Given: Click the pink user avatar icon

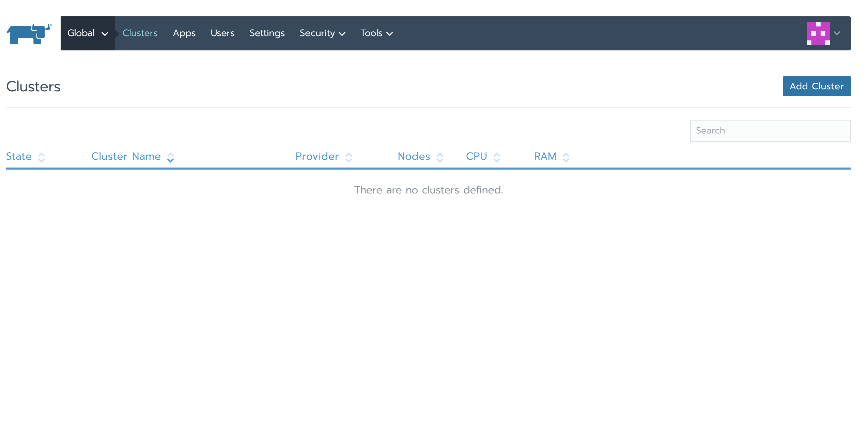Looking at the screenshot, I should pyautogui.click(x=818, y=33).
